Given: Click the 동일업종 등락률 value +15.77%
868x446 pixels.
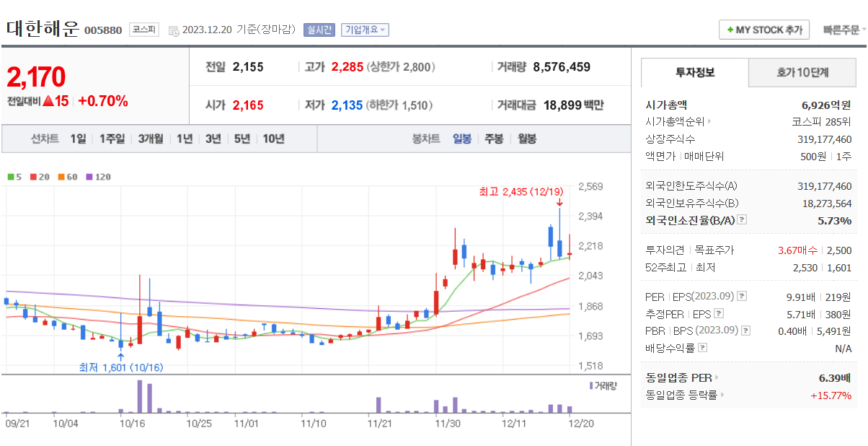Looking at the screenshot, I should [x=831, y=395].
